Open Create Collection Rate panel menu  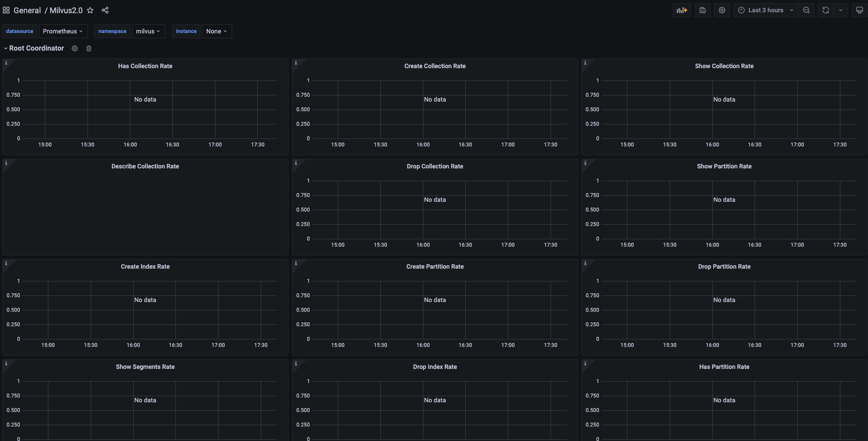[435, 66]
